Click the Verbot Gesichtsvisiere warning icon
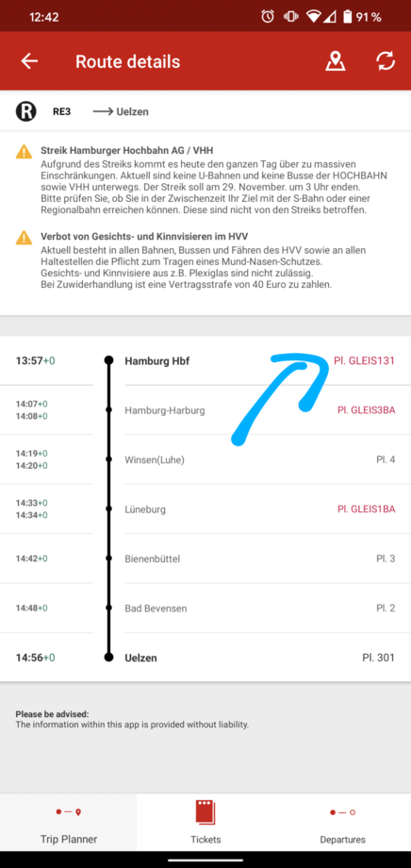The height and width of the screenshot is (868, 411). tap(24, 238)
